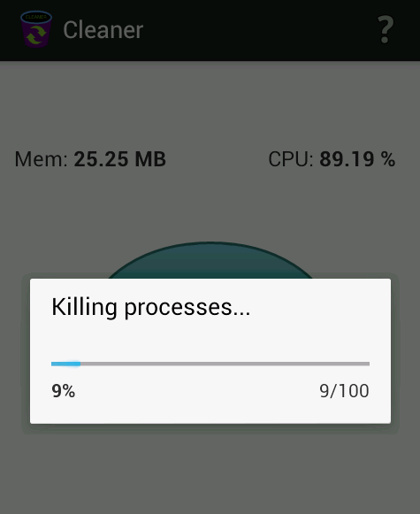Click the Mem: 25.25 MB readout

90,159
